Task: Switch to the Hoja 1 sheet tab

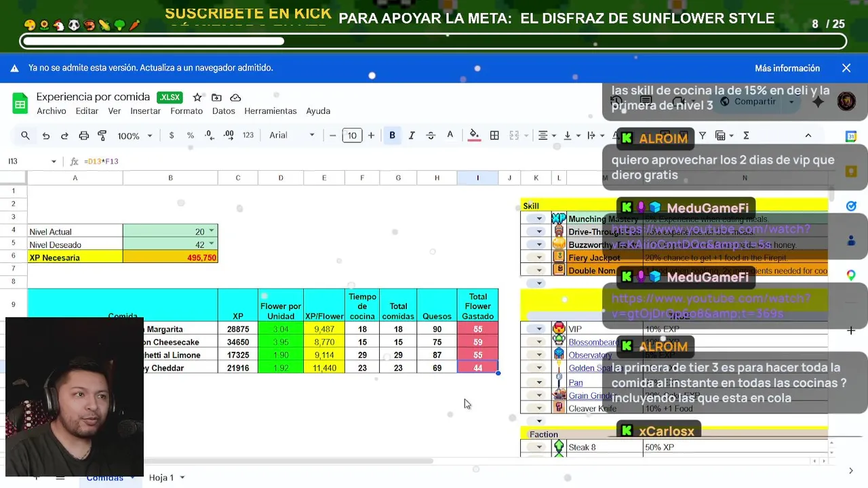Action: click(x=167, y=477)
